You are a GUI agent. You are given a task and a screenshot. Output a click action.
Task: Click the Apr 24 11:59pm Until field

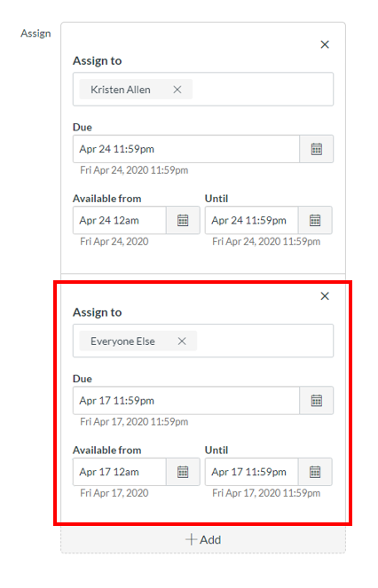pos(251,220)
